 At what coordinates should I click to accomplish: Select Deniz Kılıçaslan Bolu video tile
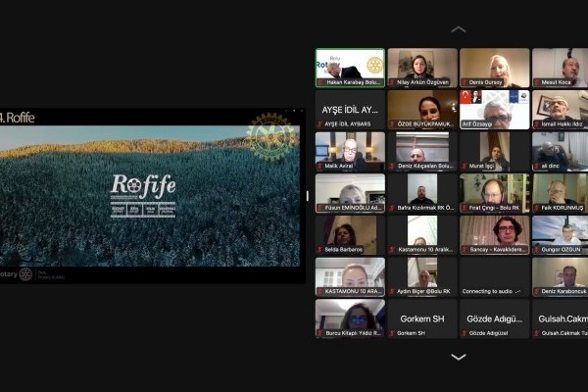click(x=422, y=152)
